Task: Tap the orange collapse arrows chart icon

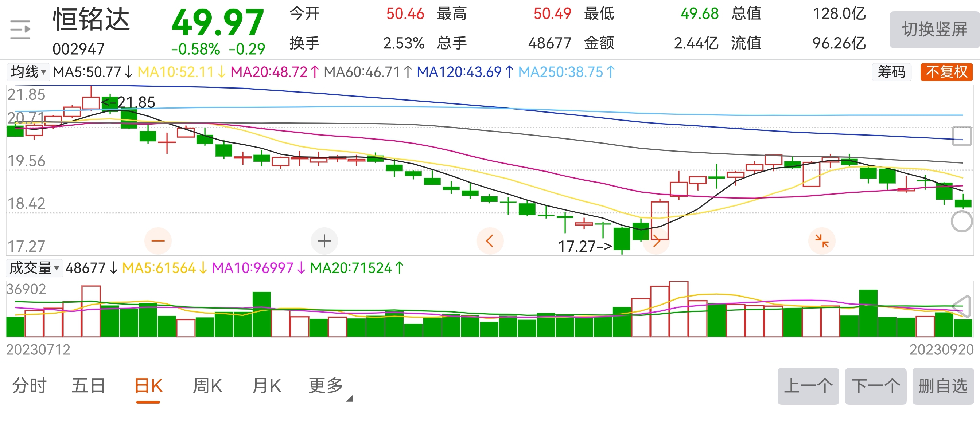Action: tap(822, 241)
